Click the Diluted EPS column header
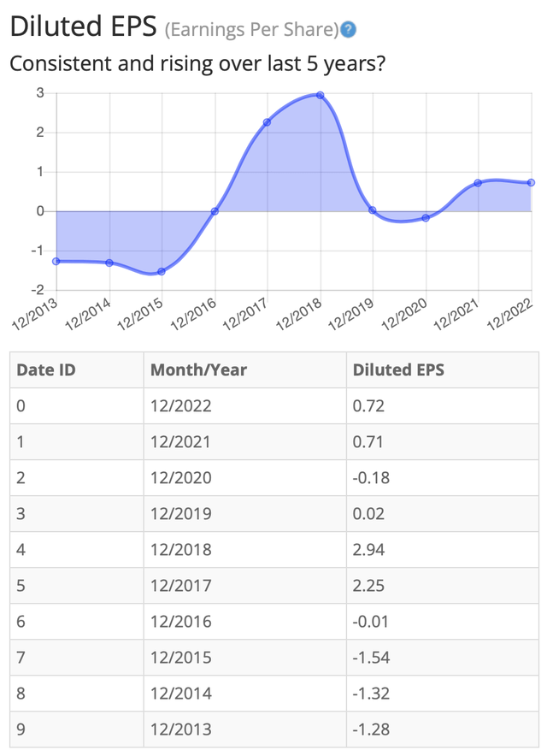Viewport: 547px width, 756px height. click(443, 369)
